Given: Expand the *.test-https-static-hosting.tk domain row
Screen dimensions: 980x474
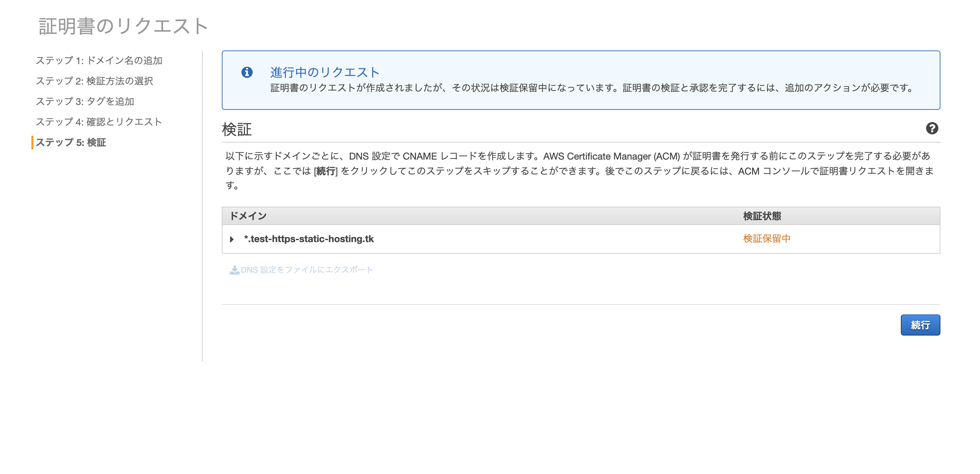Looking at the screenshot, I should coord(232,239).
